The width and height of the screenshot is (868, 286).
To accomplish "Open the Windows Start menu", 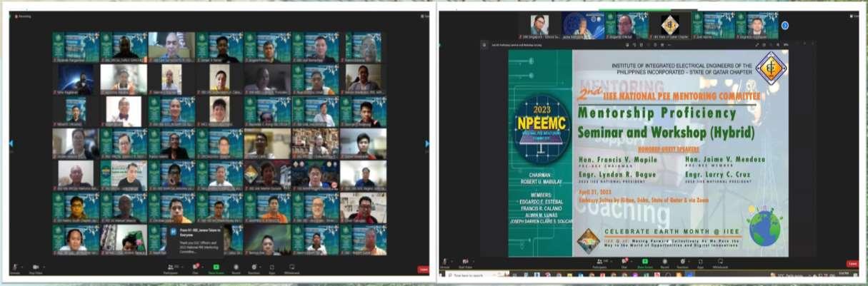I will pyautogui.click(x=442, y=275).
